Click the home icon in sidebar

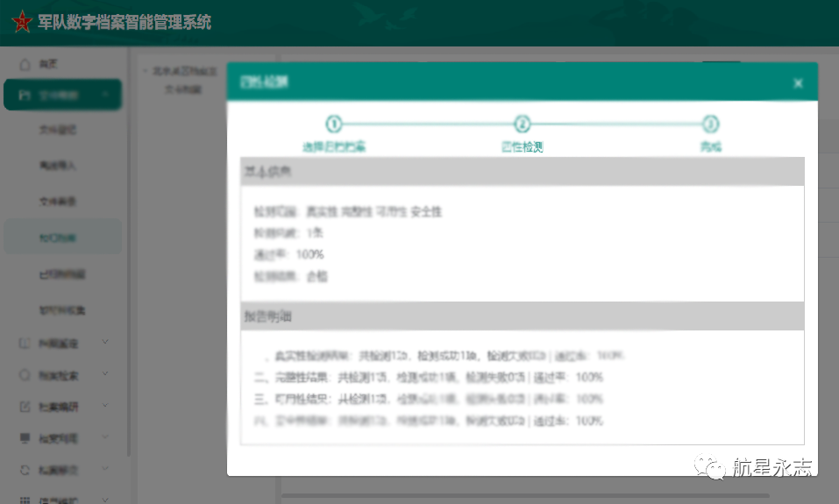[25, 64]
